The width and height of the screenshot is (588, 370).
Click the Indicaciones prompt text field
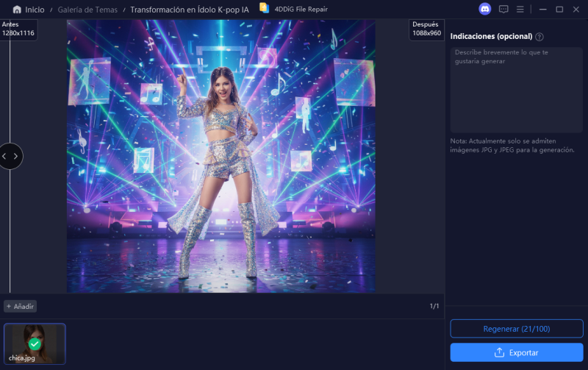[x=516, y=90]
